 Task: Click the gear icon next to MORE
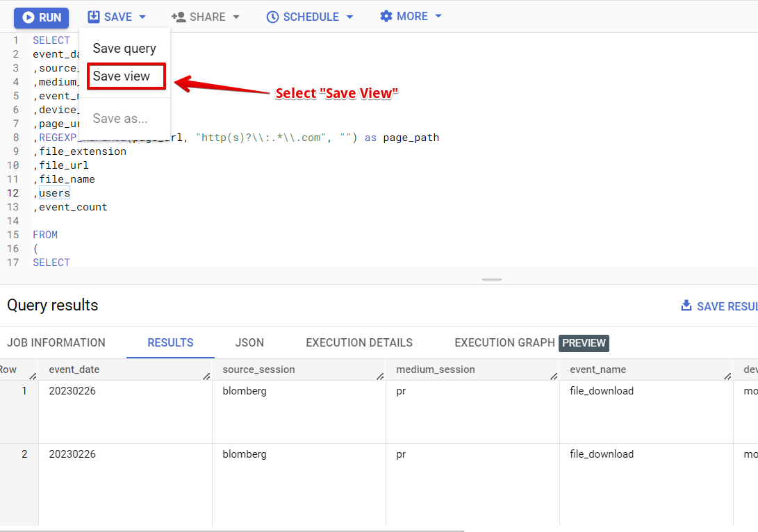coord(386,16)
